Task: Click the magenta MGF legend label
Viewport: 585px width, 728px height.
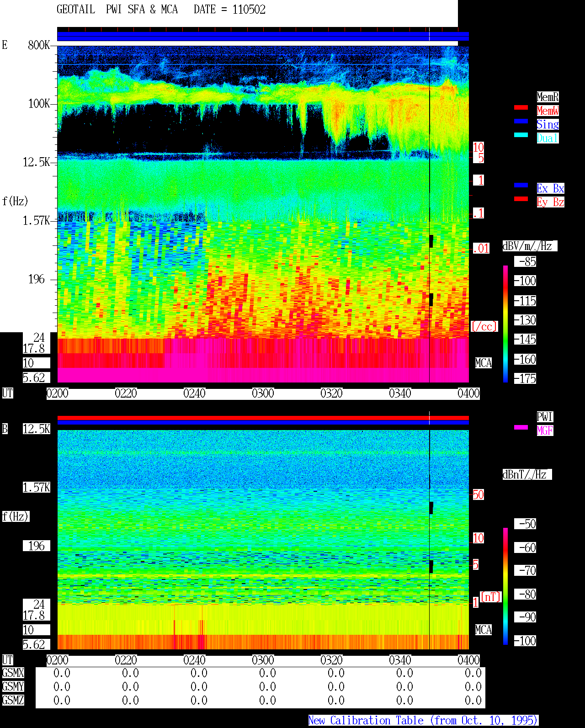Action: 545,430
